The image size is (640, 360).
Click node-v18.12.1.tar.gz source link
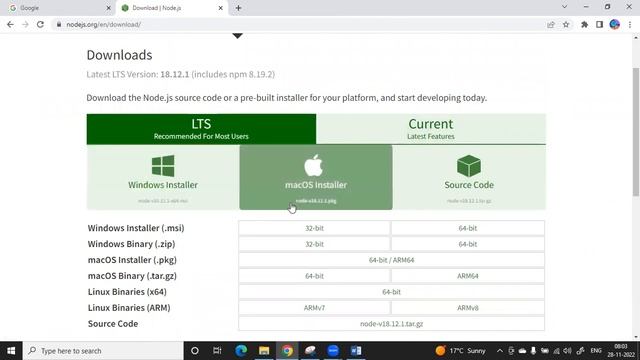[391, 324]
